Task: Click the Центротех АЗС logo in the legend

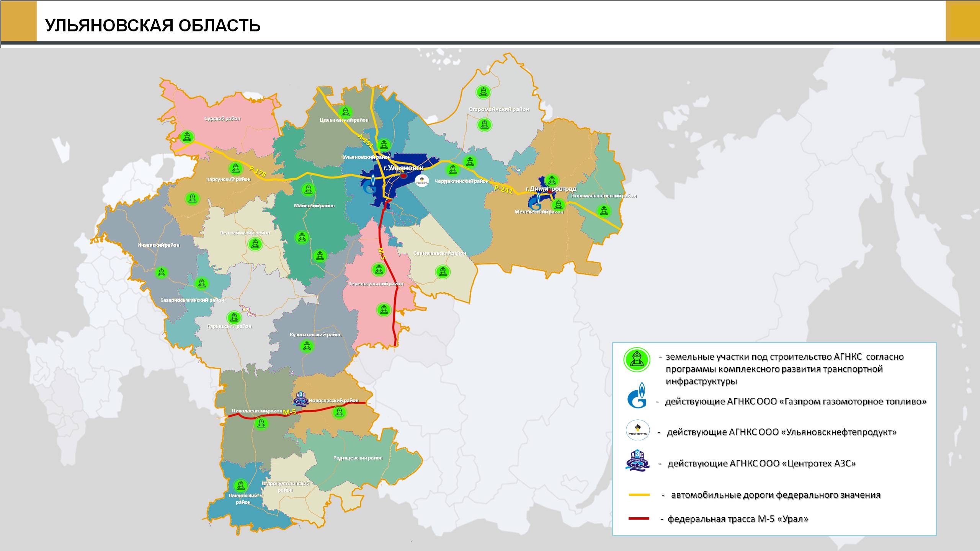Action: pyautogui.click(x=637, y=460)
